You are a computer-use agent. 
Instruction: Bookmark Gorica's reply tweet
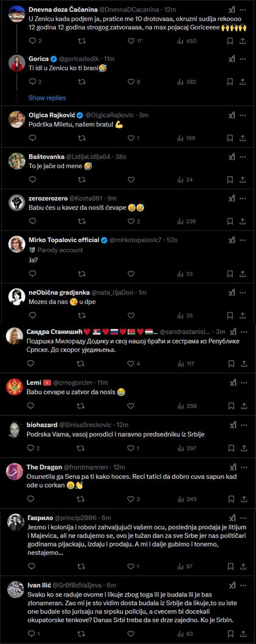(x=230, y=82)
